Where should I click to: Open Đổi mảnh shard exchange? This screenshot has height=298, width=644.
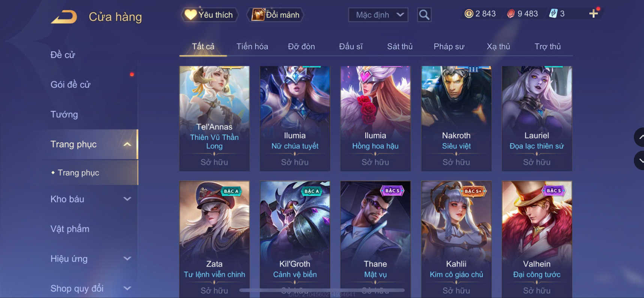(275, 15)
